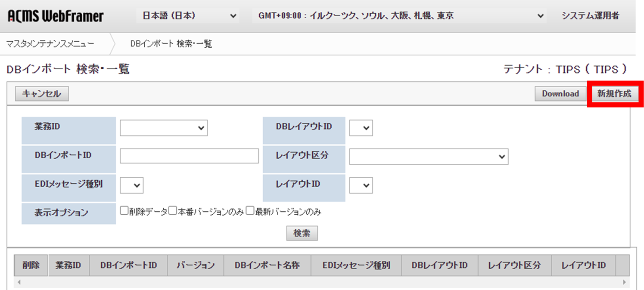The height and width of the screenshot is (290, 644).
Task: Click the 検索 search button
Action: (302, 233)
